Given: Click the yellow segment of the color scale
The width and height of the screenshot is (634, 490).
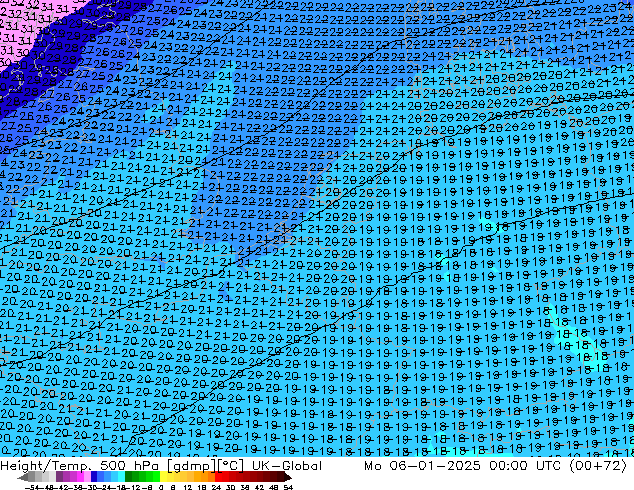Looking at the screenshot, I should click(x=163, y=478).
